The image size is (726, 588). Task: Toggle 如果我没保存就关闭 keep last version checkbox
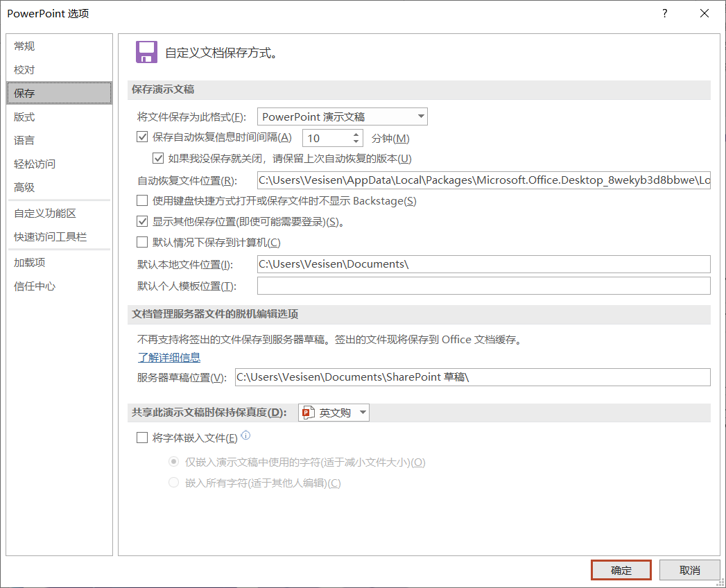(158, 158)
